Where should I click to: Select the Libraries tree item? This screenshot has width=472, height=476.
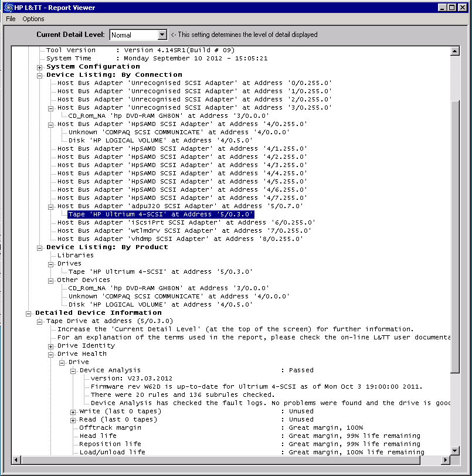click(75, 256)
